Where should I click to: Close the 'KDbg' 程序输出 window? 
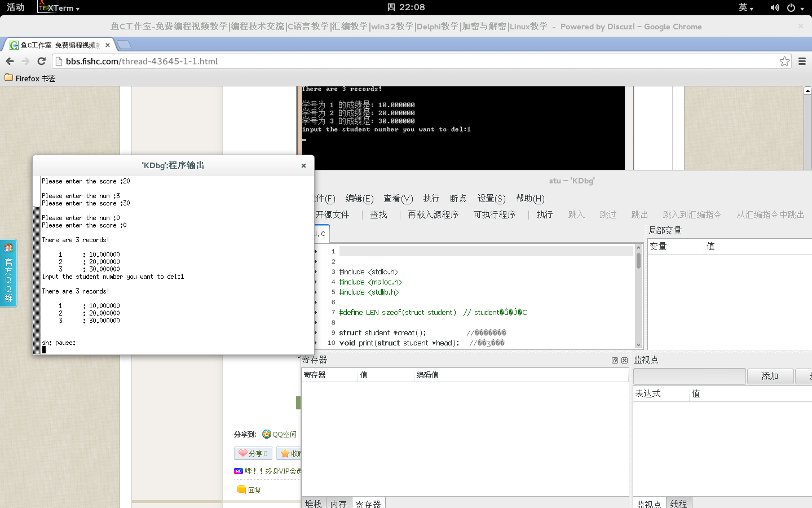(x=303, y=165)
